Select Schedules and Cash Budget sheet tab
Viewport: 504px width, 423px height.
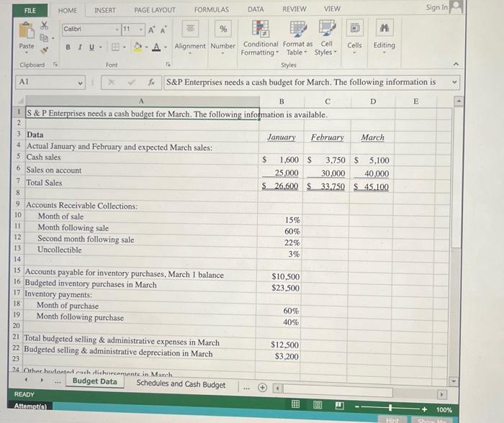pos(181,384)
